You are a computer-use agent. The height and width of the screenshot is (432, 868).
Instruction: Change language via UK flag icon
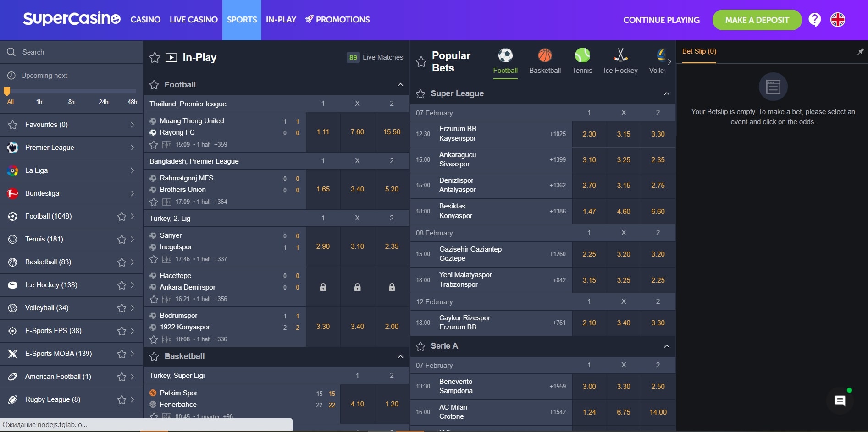coord(838,20)
